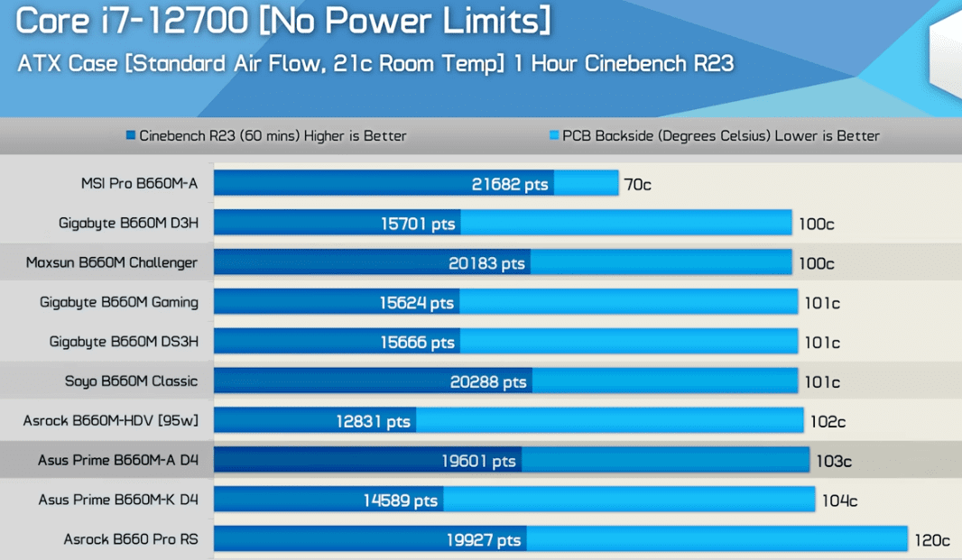Click the '21682 pts' score bar
962x560 pixels.
click(x=384, y=183)
